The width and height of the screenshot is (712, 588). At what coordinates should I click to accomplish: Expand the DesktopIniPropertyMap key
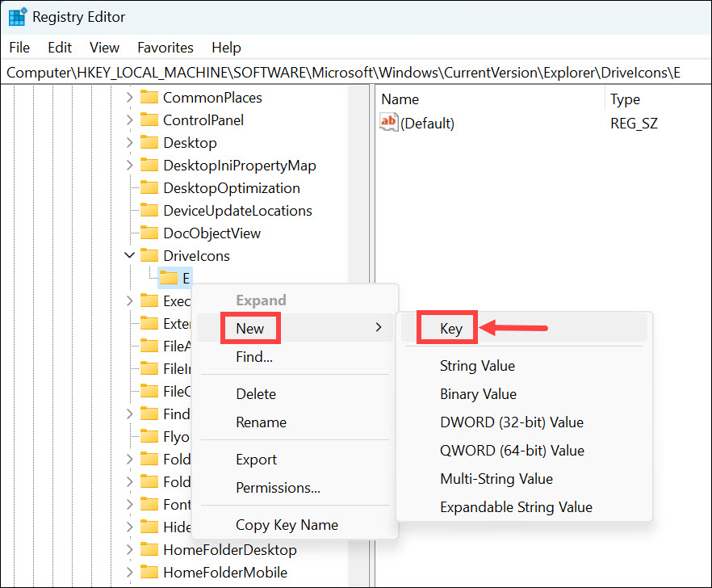tap(129, 166)
